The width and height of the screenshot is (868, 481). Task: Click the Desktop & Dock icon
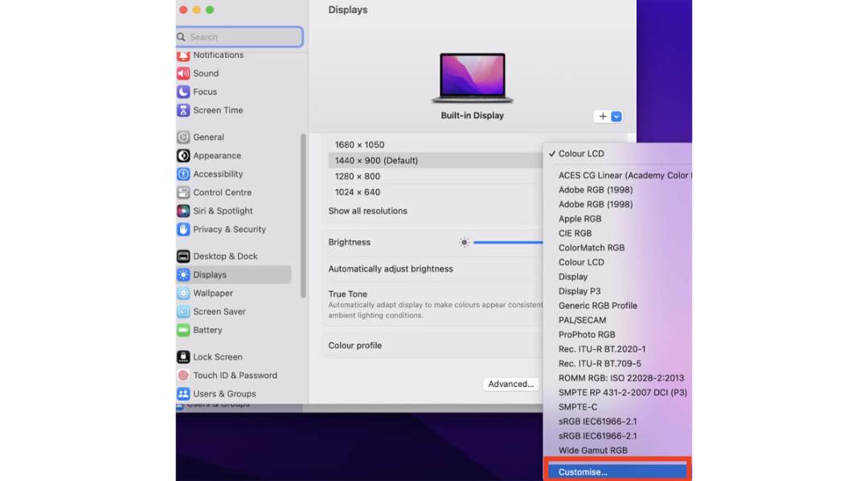(183, 256)
